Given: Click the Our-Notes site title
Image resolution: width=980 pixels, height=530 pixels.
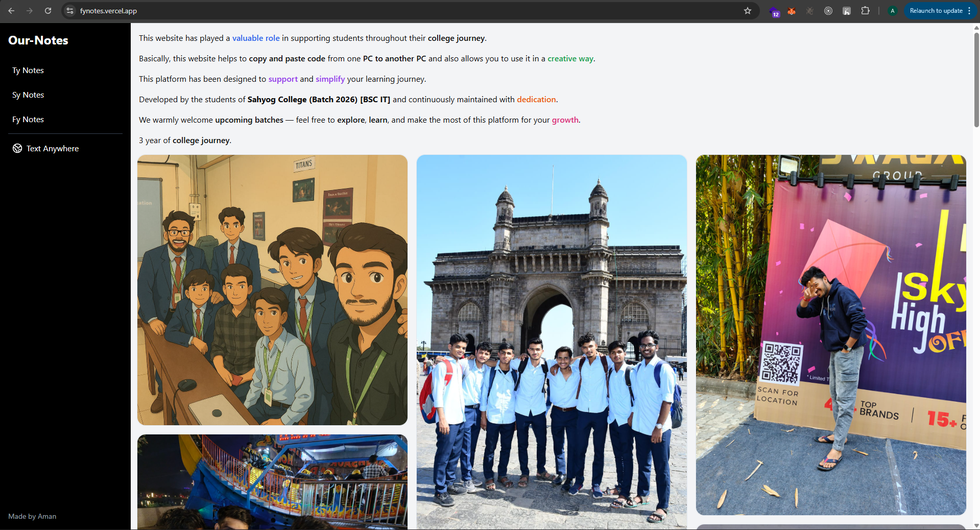Looking at the screenshot, I should (38, 40).
